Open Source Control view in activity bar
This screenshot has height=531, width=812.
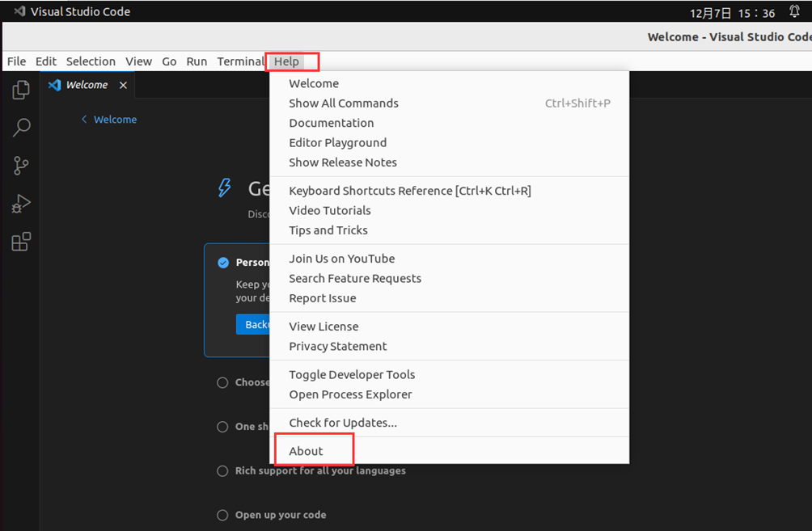click(21, 166)
